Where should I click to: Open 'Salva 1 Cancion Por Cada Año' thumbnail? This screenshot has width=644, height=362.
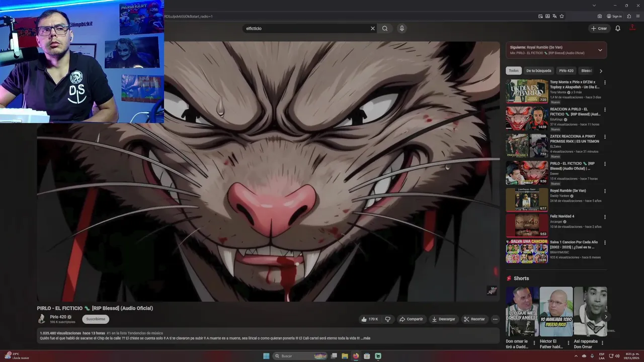[x=527, y=251]
